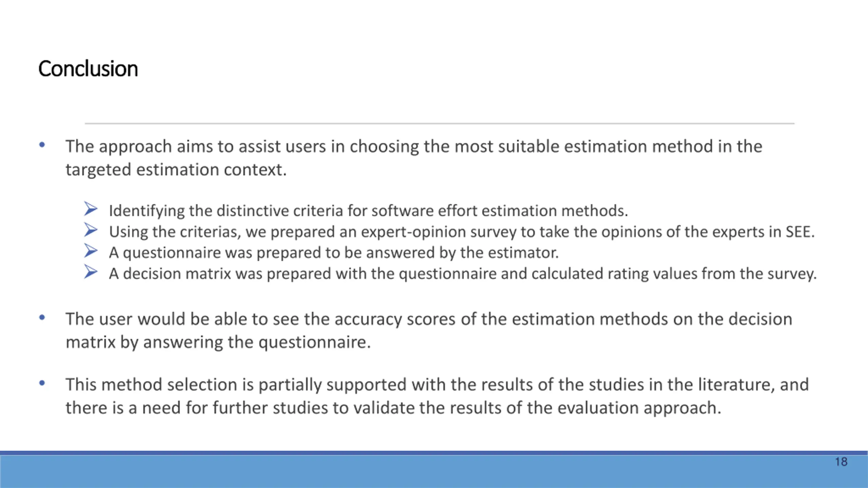Image resolution: width=868 pixels, height=488 pixels.
Task: Click round bullet before 'This method selection'
Action: point(42,383)
